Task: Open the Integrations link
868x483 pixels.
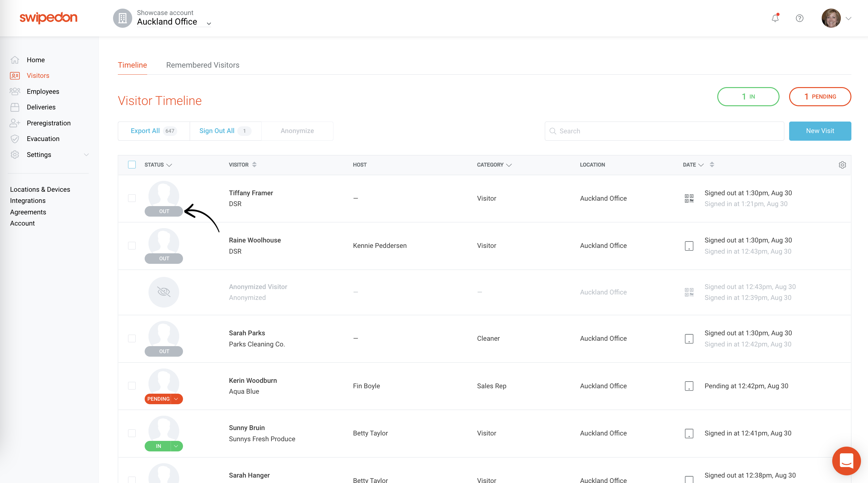Action: [28, 201]
